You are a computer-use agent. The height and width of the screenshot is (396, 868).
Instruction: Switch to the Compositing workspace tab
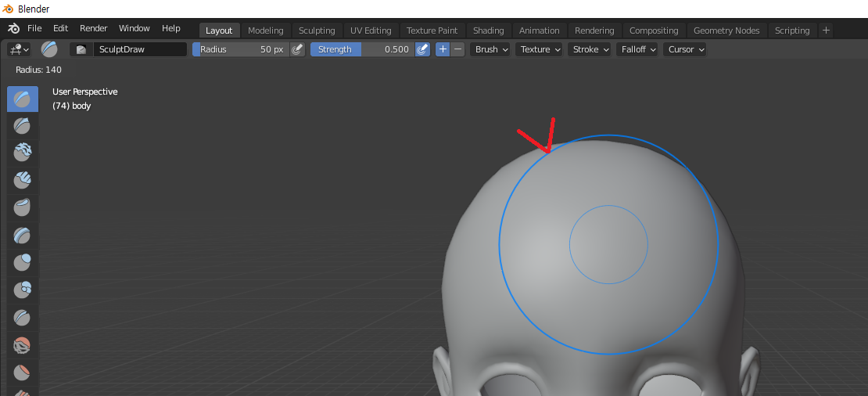pyautogui.click(x=654, y=31)
